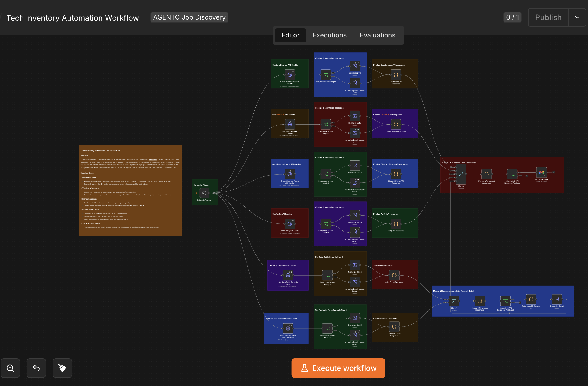The height and width of the screenshot is (386, 588).
Task: Click the 0 / 1 counter badge
Action: coord(512,17)
